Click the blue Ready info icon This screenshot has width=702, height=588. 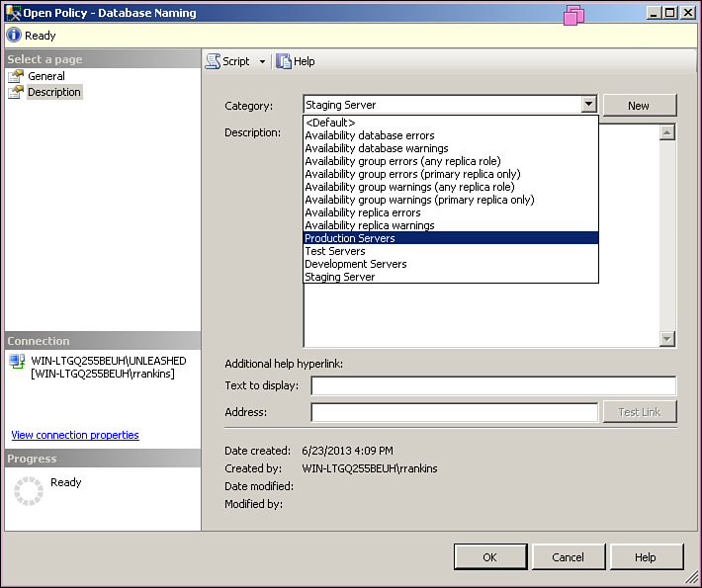pos(14,36)
